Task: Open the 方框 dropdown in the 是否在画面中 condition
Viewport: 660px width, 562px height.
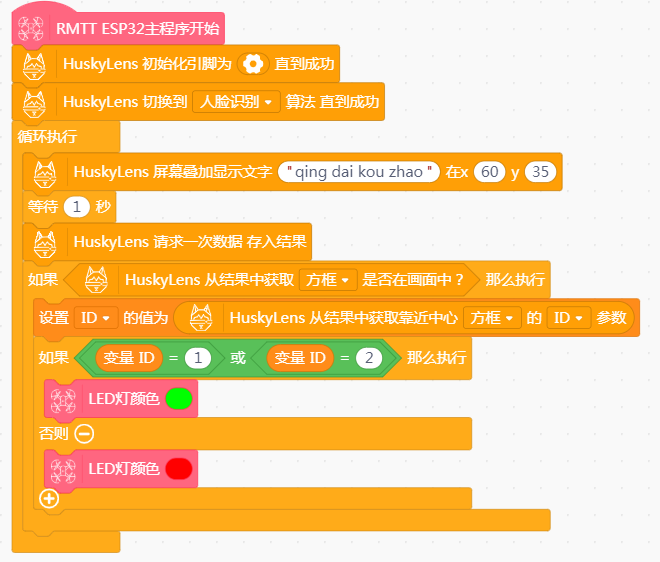Action: coord(328,280)
